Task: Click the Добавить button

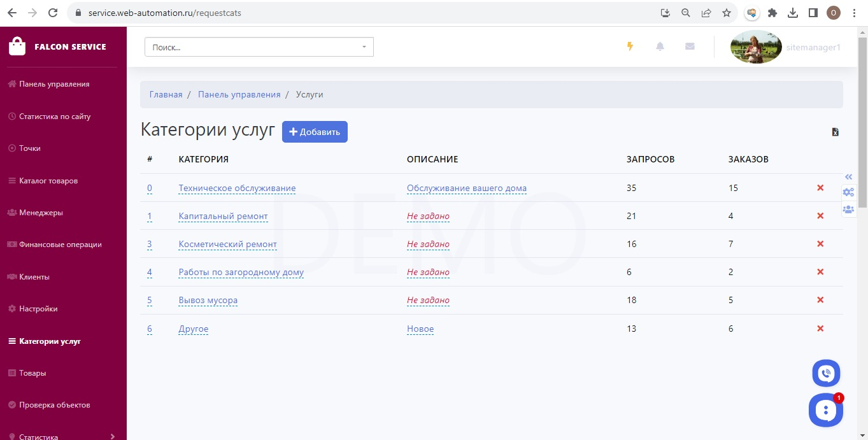Action: point(315,132)
